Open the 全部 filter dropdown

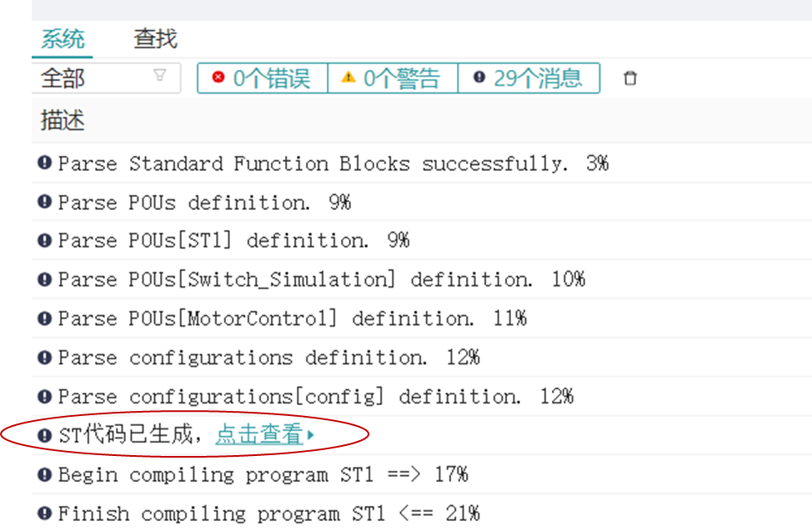(x=100, y=78)
